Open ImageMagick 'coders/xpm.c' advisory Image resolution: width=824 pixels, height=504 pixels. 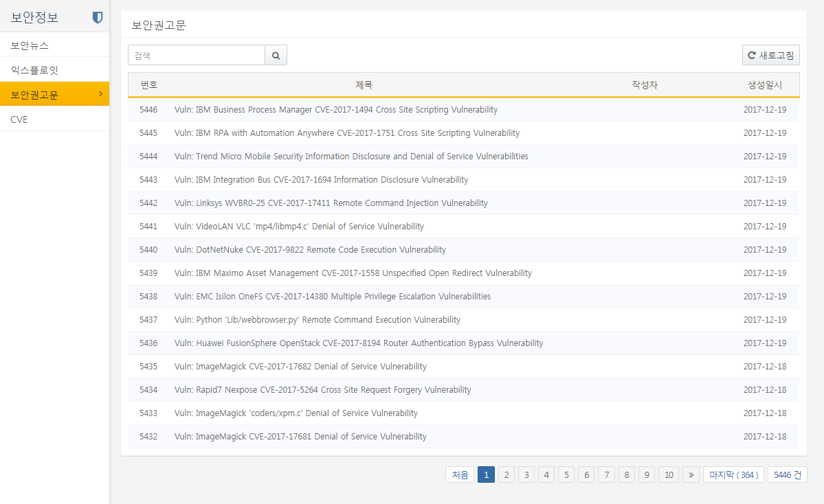296,413
